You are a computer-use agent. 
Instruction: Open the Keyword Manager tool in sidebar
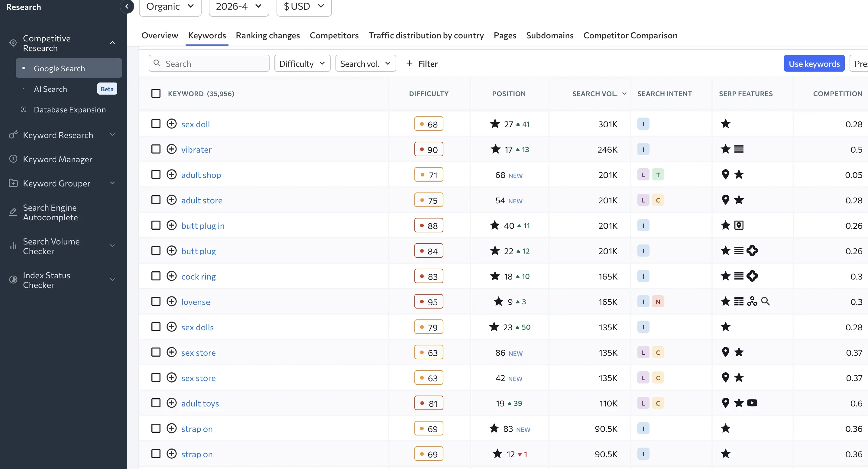(x=58, y=159)
